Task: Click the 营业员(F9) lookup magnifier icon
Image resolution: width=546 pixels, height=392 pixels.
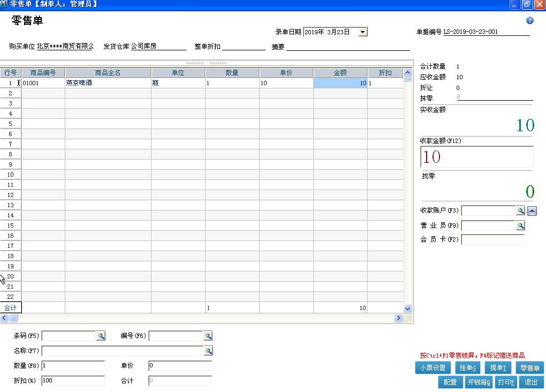Action: [x=520, y=225]
